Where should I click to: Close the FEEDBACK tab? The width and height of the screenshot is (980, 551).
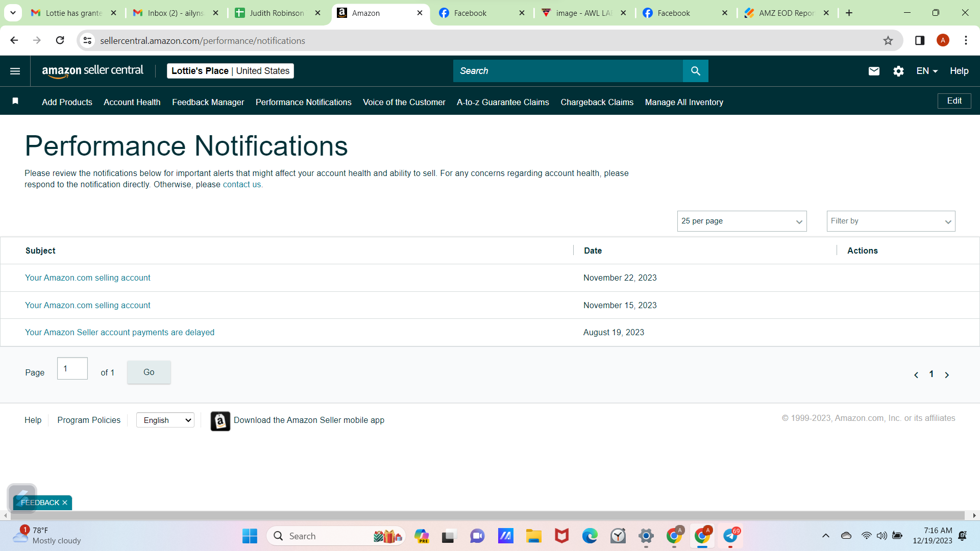tap(65, 503)
